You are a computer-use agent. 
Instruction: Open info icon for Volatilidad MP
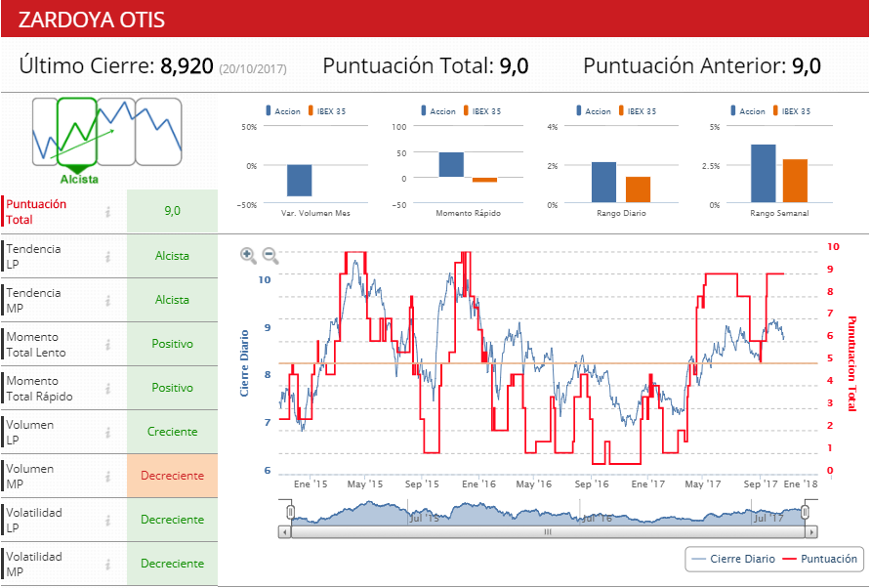pos(108,564)
